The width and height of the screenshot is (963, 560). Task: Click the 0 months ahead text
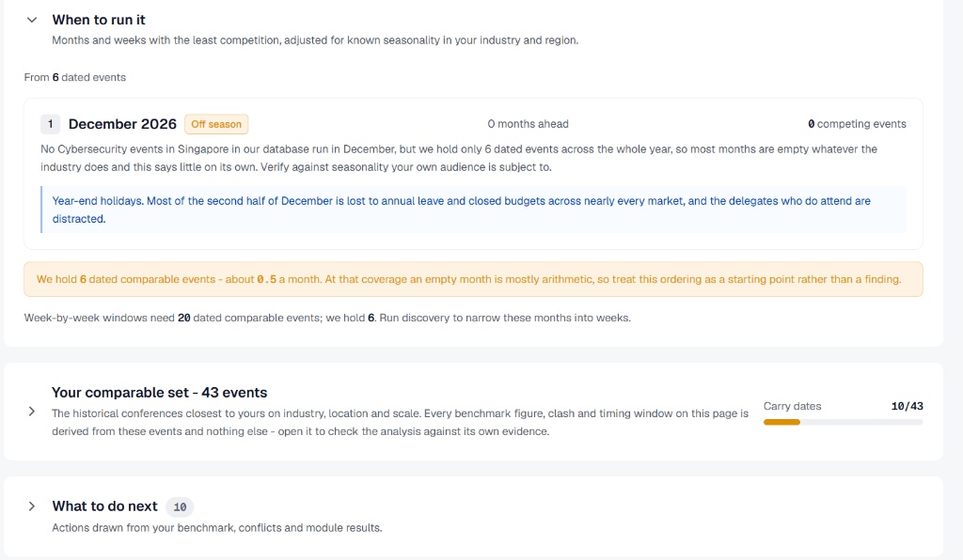pyautogui.click(x=529, y=124)
